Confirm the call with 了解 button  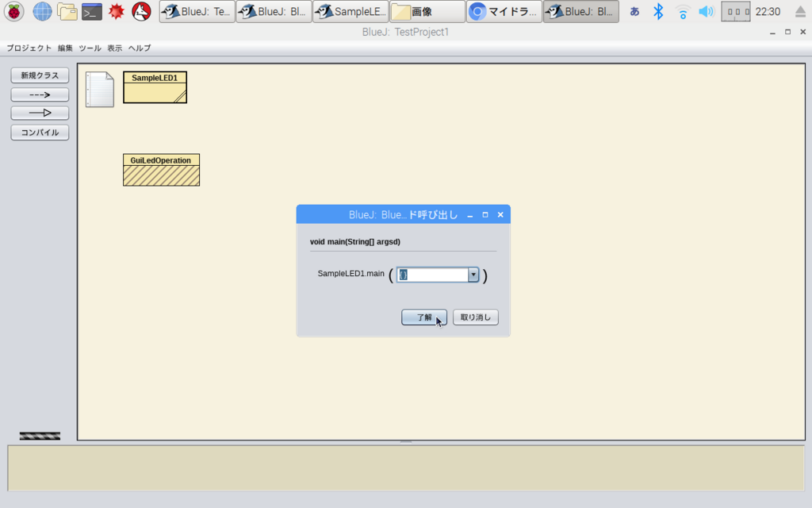(424, 317)
